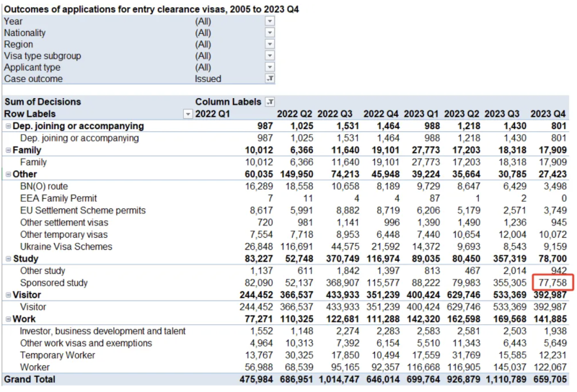Screen dimensions: 577x392
Task: Open the Year filter dropdown
Action: click(270, 22)
